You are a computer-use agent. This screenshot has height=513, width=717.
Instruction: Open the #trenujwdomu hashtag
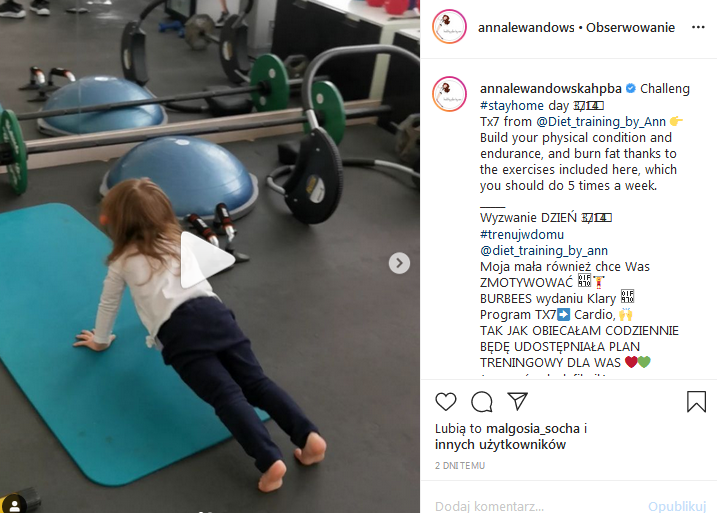click(x=522, y=235)
